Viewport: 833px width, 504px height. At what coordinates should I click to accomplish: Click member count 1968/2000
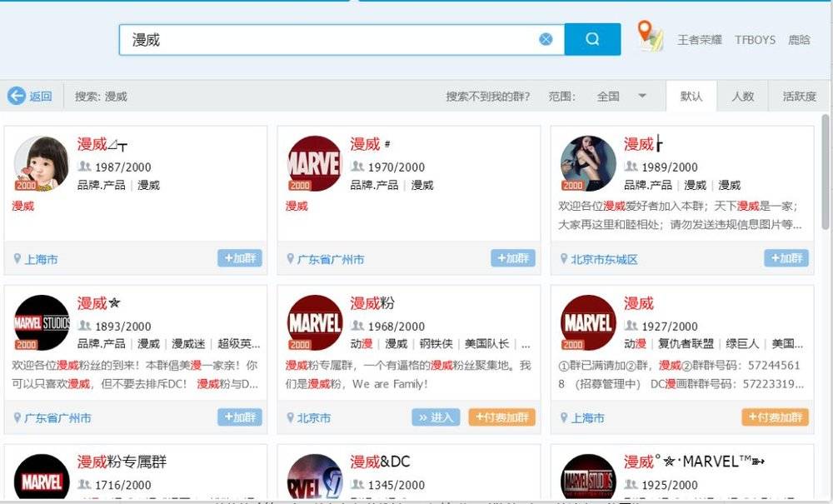coord(397,326)
